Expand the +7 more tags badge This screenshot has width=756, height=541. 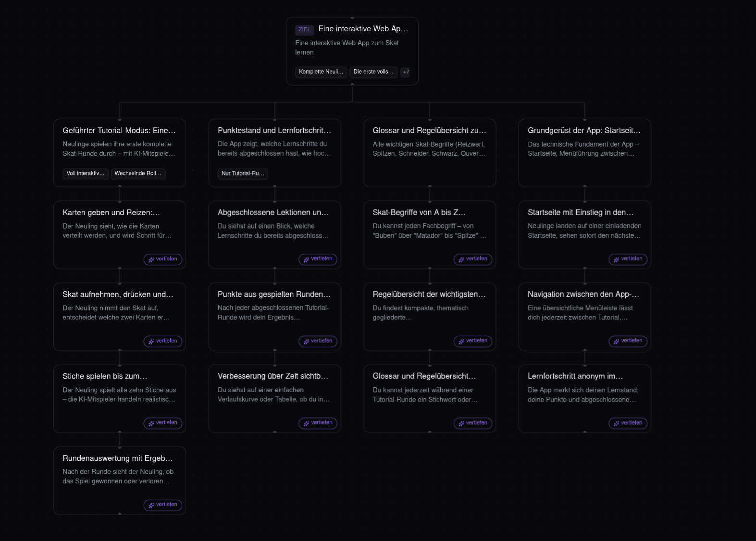406,72
